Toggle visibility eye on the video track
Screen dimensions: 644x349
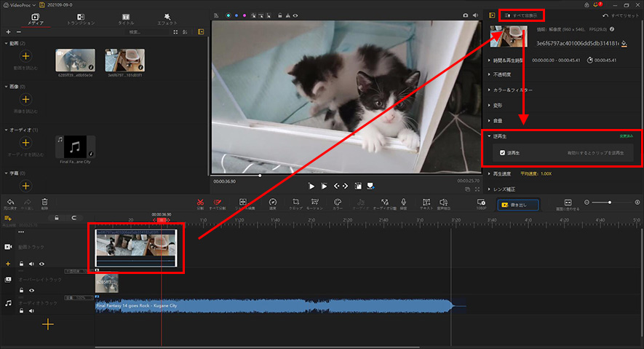coord(41,264)
